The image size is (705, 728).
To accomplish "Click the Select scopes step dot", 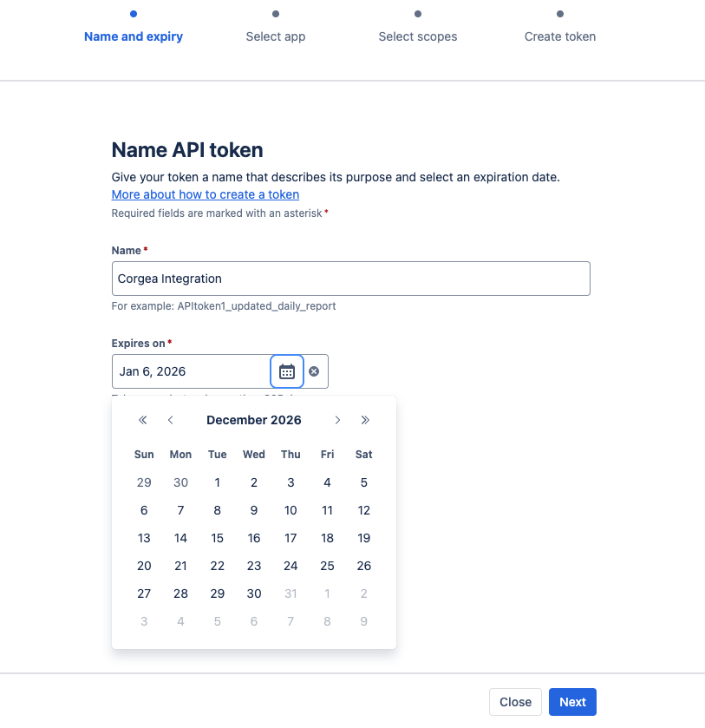I will pyautogui.click(x=417, y=14).
